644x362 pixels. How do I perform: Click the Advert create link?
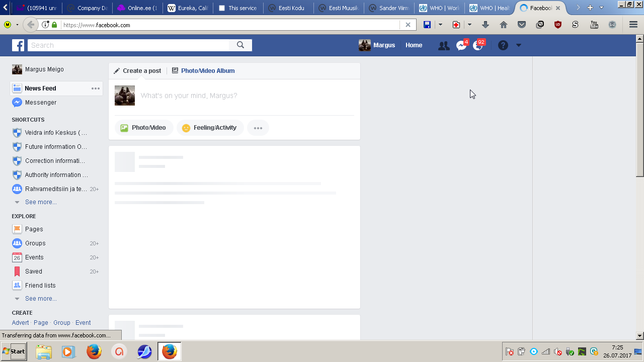[x=20, y=323]
